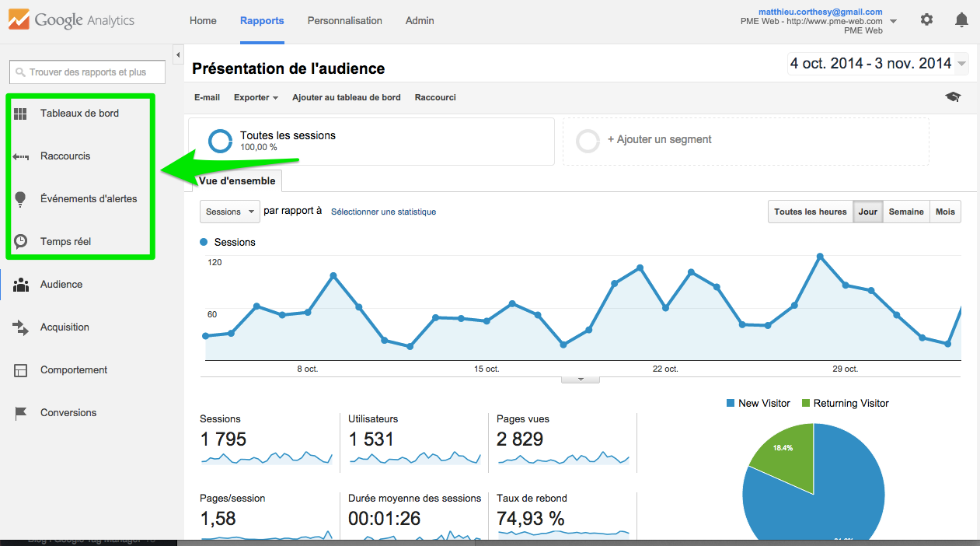Open Événements d'alertes in sidebar
The height and width of the screenshot is (546, 980).
[x=89, y=199]
